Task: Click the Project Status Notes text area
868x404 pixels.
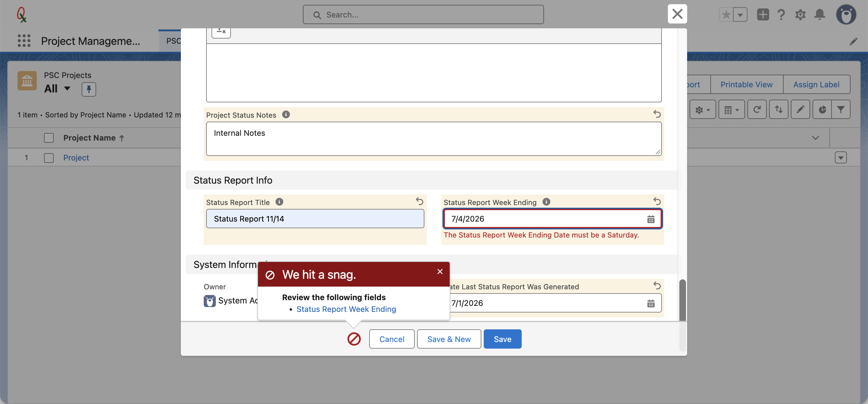Action: tap(434, 139)
